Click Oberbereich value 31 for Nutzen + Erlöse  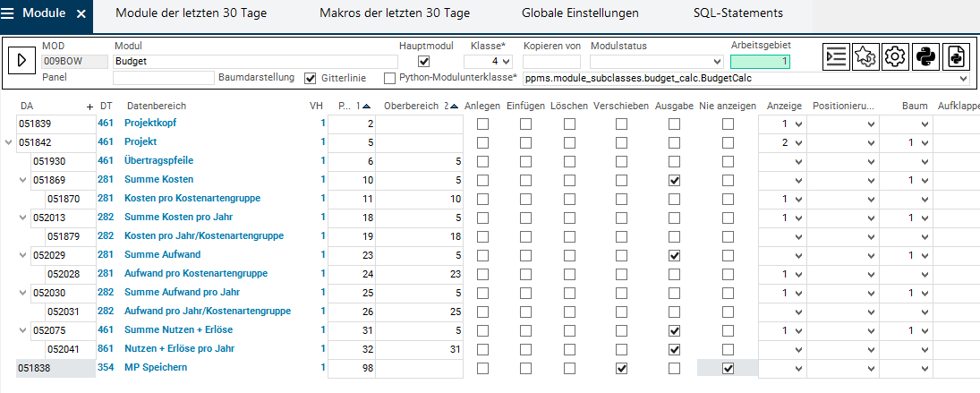419,349
